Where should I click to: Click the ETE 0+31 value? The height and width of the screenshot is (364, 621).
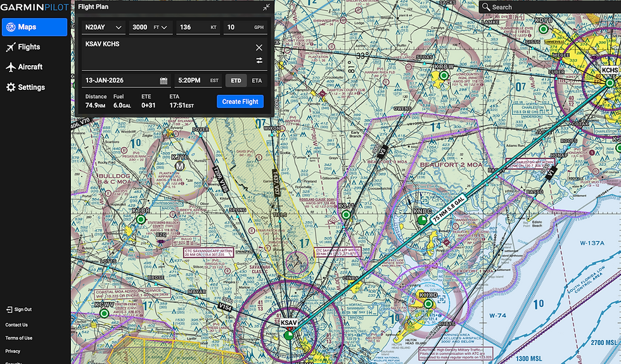point(148,105)
